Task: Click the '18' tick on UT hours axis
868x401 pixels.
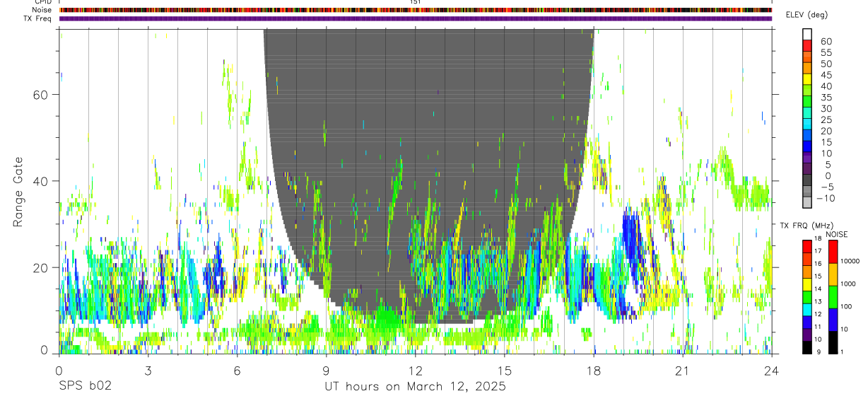Action: pyautogui.click(x=593, y=370)
